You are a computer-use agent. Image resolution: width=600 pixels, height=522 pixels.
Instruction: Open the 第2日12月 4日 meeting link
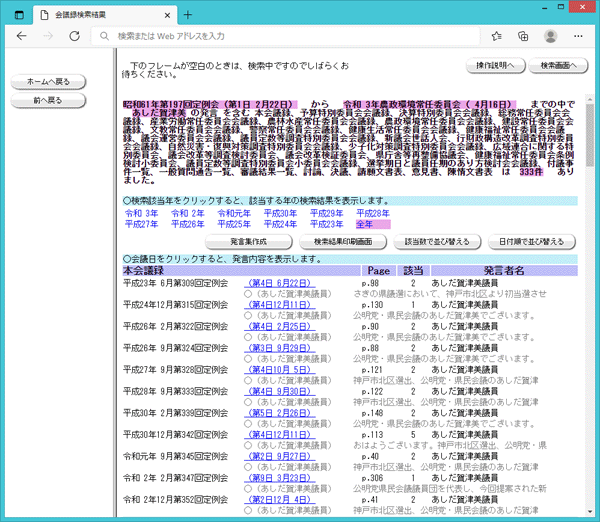click(280, 499)
